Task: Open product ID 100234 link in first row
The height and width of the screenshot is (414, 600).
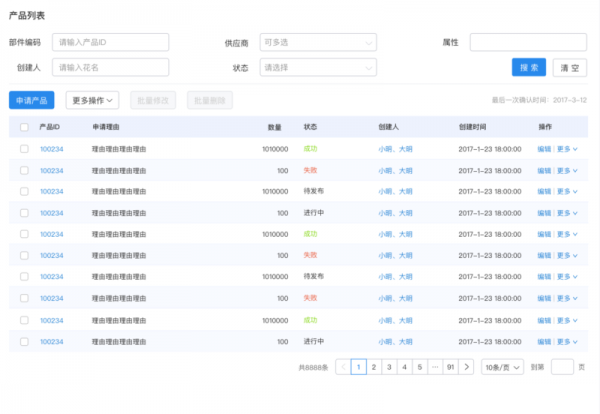Action: click(51, 149)
